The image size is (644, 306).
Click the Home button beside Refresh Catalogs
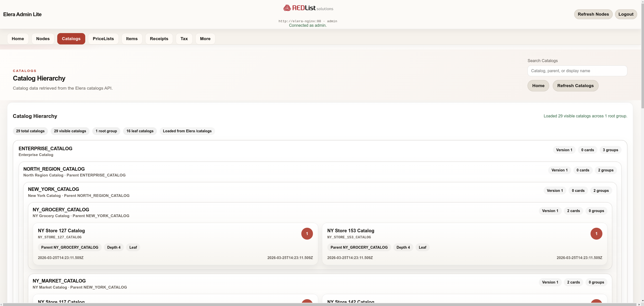click(538, 86)
